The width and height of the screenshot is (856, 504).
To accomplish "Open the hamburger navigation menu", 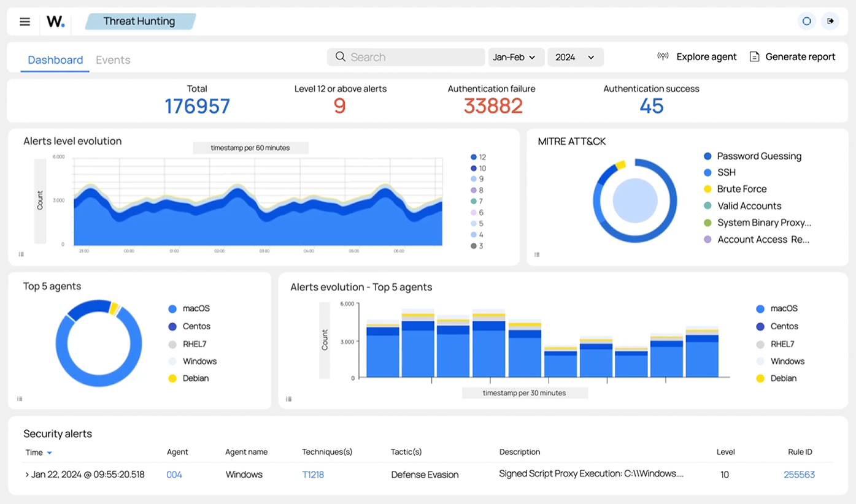I will [x=25, y=21].
